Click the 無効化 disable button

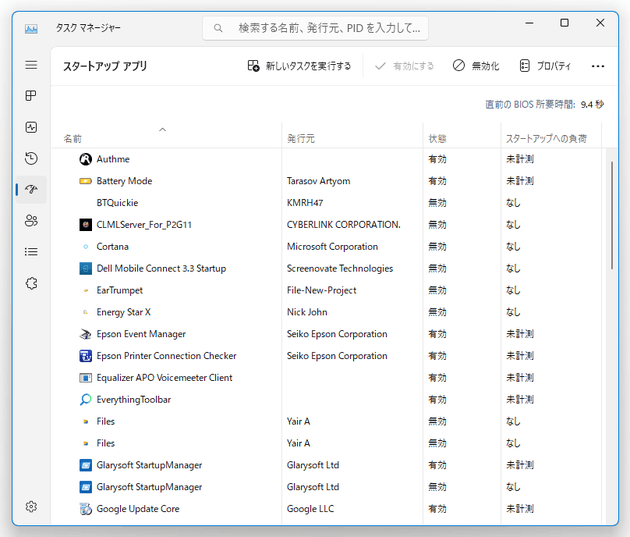(x=476, y=66)
